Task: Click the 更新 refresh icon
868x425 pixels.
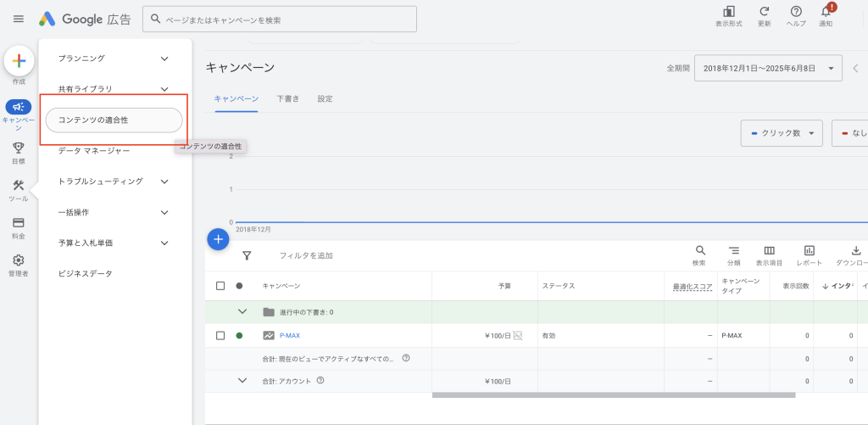Action: pyautogui.click(x=764, y=12)
